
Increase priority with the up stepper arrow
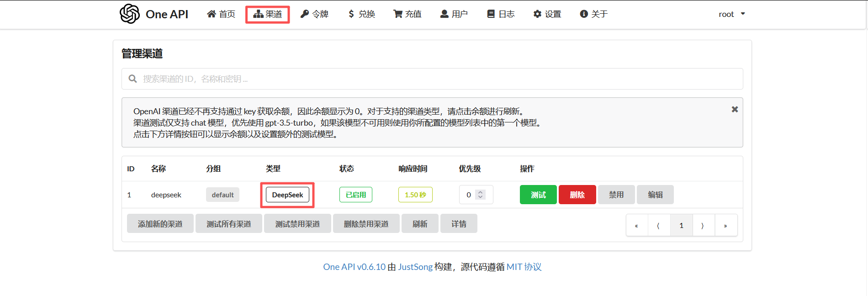[480, 192]
